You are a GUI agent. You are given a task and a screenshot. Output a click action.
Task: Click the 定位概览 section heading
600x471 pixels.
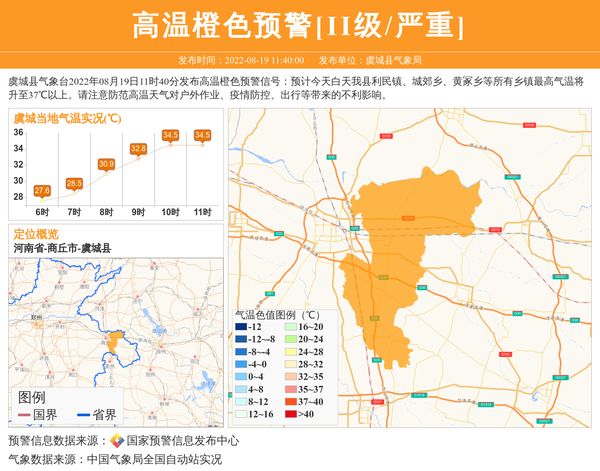click(x=36, y=234)
